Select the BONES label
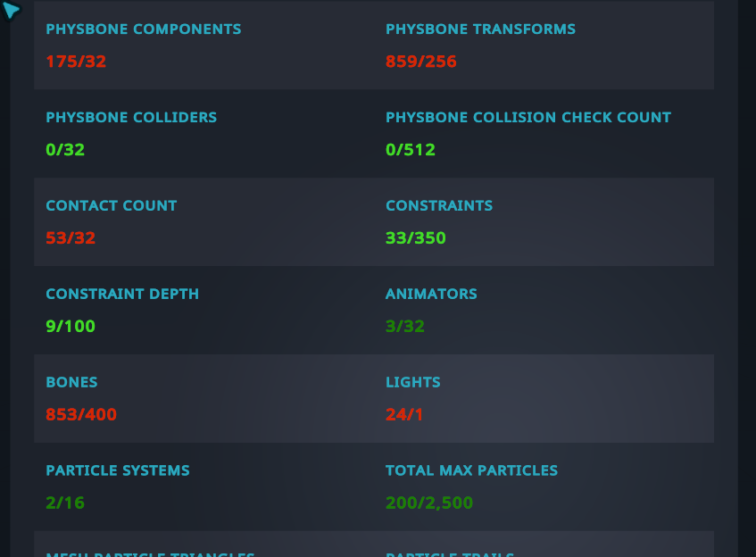 [x=71, y=382]
